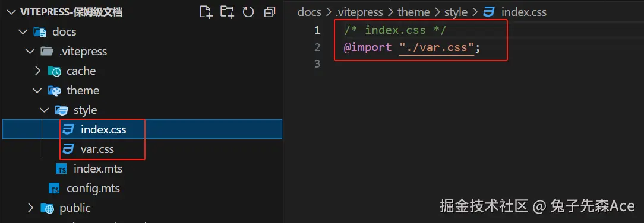Click the CSS icon next to var.css
This screenshot has height=223, width=644.
click(x=68, y=149)
